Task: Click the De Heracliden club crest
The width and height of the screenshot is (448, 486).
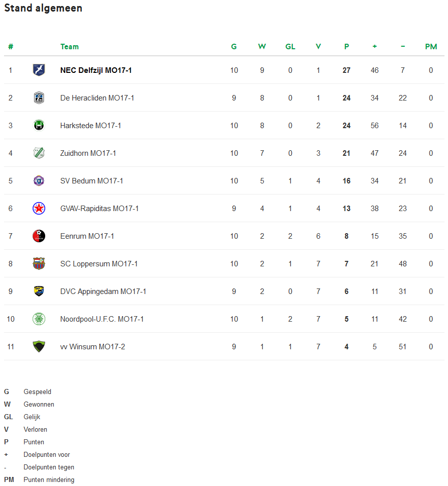Action: point(39,98)
